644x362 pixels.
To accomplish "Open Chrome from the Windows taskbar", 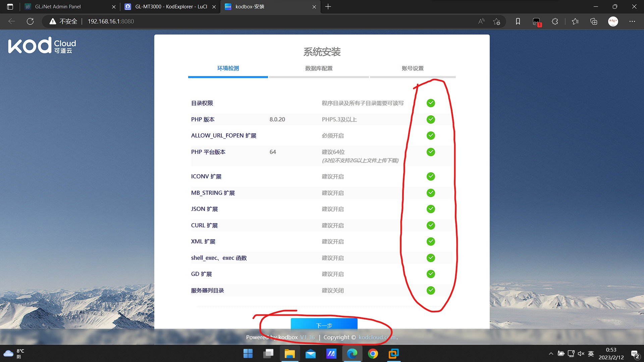I will [x=373, y=354].
